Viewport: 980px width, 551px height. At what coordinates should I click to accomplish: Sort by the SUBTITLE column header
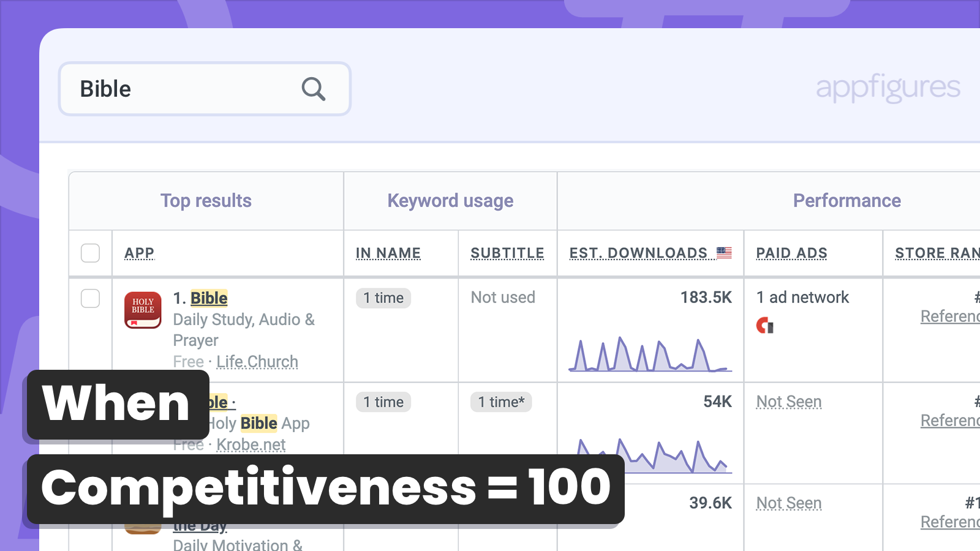click(x=507, y=253)
